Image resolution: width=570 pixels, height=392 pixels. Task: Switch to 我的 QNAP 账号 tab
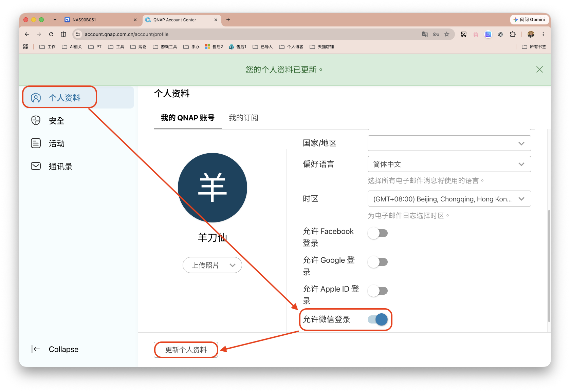click(x=187, y=118)
